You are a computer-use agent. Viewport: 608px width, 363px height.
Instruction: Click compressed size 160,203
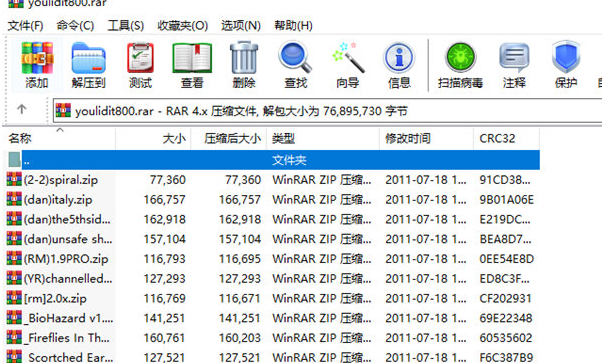[240, 338]
